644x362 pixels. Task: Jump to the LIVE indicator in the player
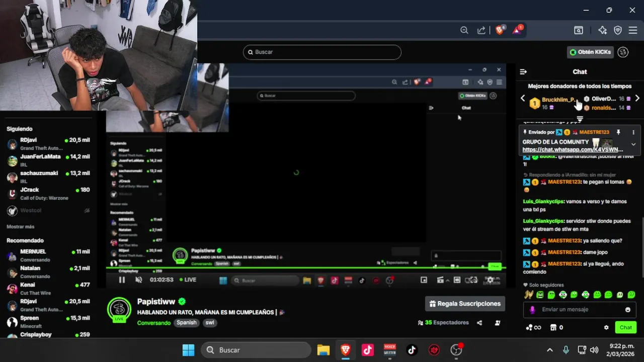187,280
